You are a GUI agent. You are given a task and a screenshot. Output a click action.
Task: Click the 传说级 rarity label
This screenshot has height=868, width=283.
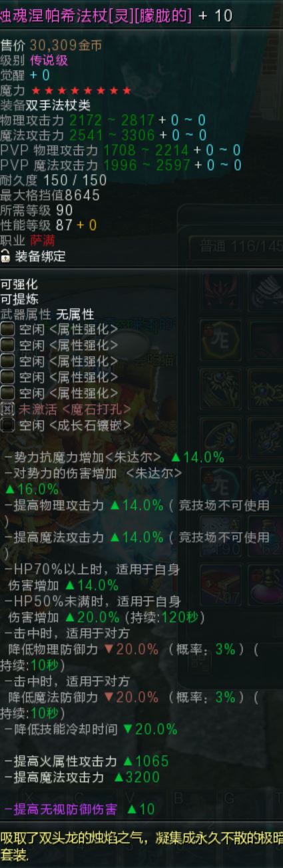pos(49,61)
